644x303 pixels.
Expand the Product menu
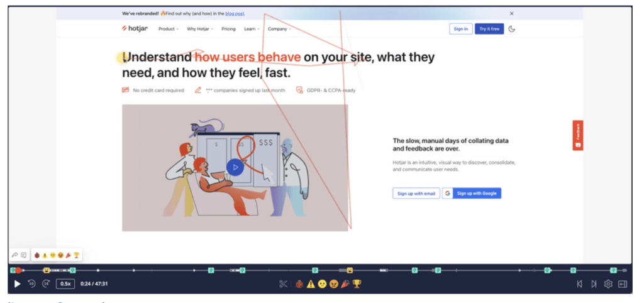(x=168, y=29)
